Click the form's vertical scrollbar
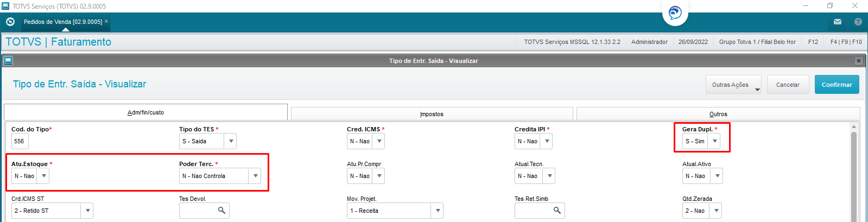Image resolution: width=868 pixels, height=222 pixels. point(854,176)
